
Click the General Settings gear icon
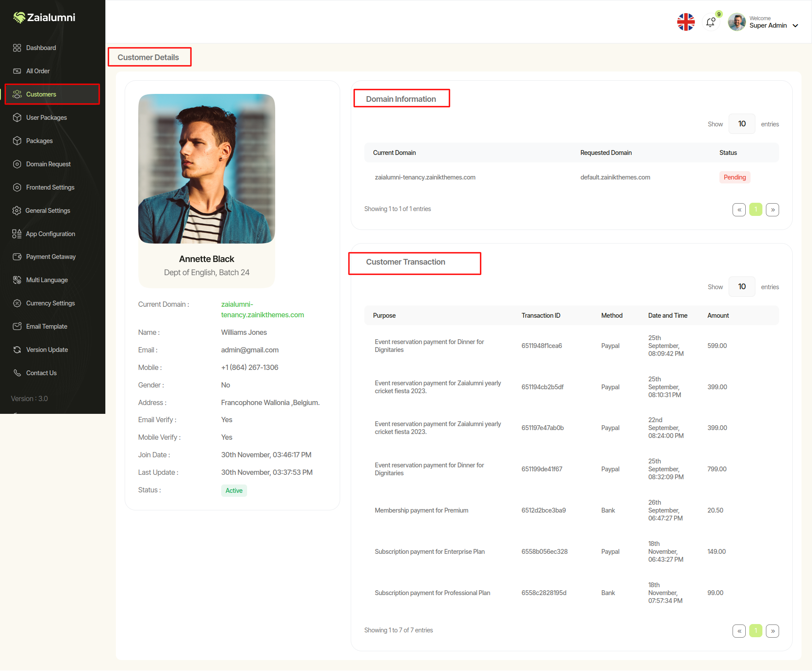pos(17,211)
